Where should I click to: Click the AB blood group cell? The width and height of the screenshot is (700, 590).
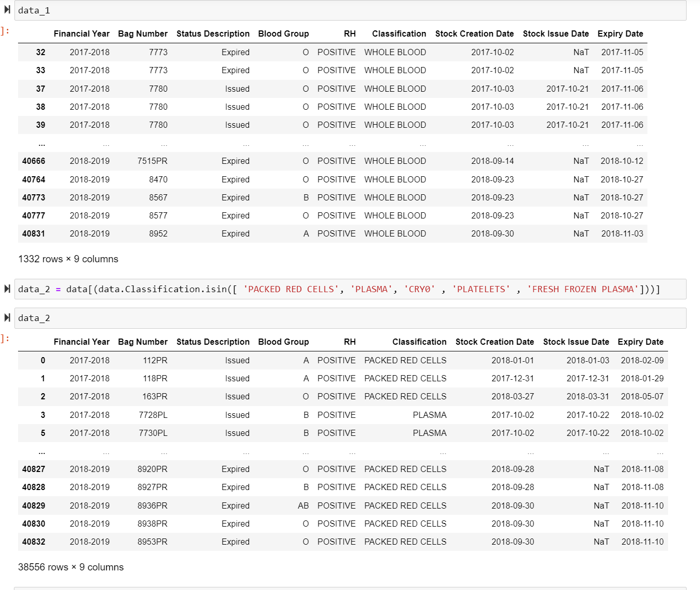(303, 505)
